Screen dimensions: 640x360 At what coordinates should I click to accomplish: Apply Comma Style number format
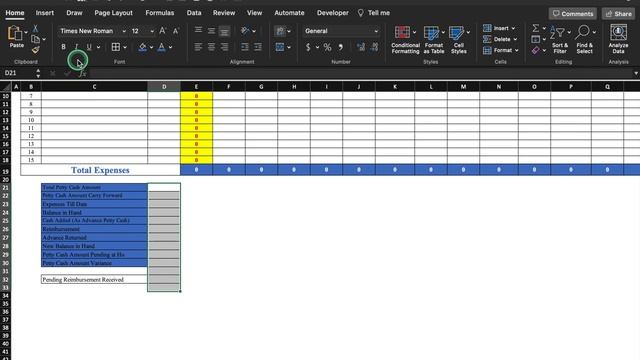click(x=340, y=47)
